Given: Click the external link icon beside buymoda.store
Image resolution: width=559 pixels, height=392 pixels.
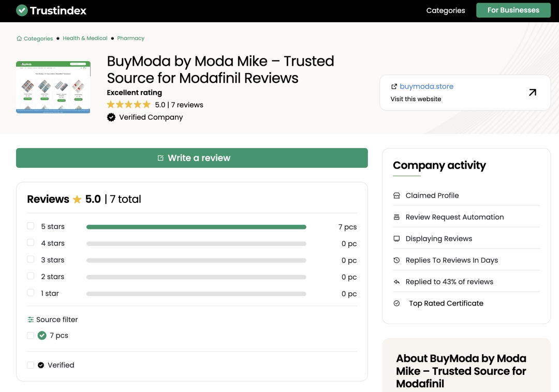Looking at the screenshot, I should (x=394, y=86).
